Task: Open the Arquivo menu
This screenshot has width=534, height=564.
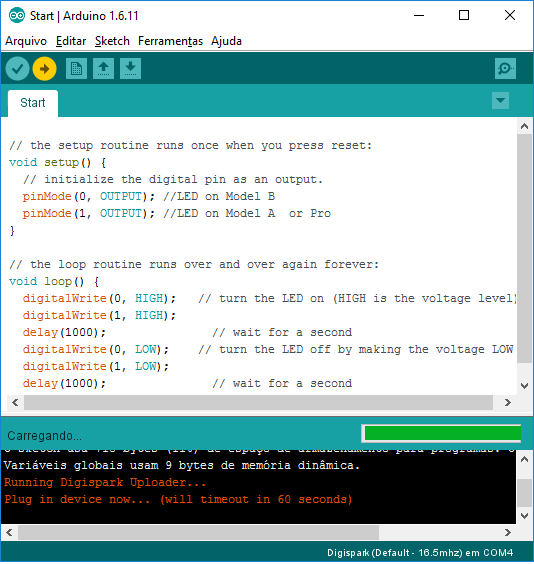Action: pyautogui.click(x=26, y=41)
